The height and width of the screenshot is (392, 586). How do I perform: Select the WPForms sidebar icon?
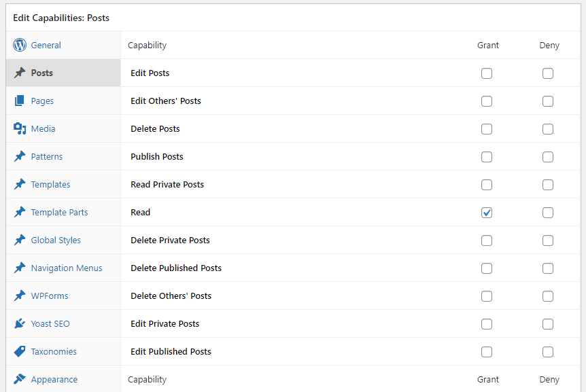(20, 296)
